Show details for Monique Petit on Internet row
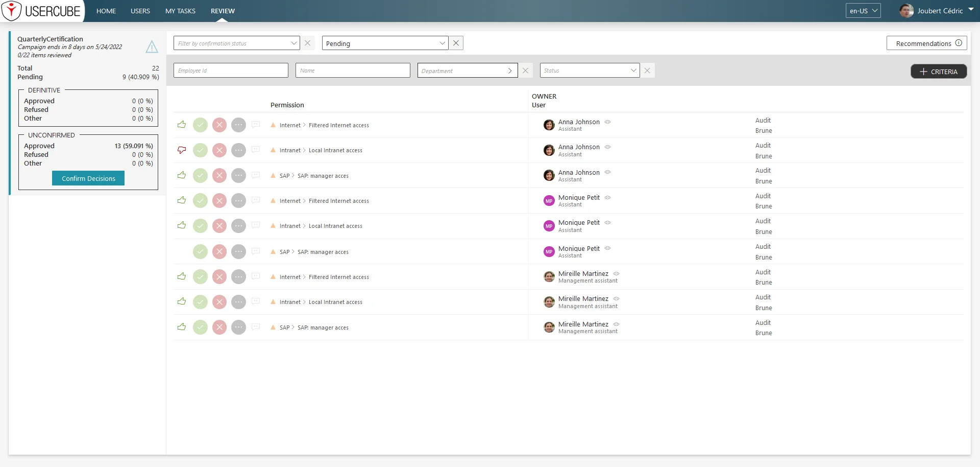Viewport: 980px width, 467px height. (607, 198)
